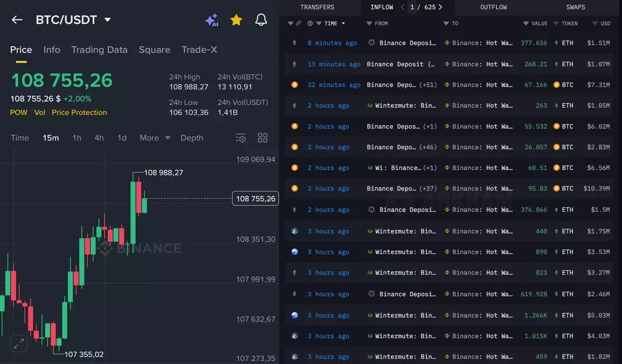Select the 4h chart interval

[99, 138]
